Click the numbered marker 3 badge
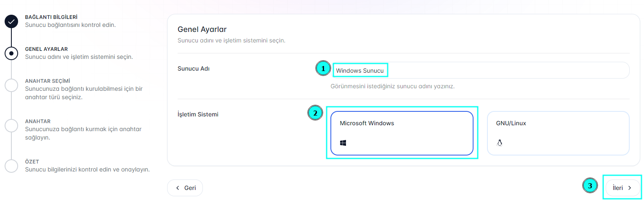 click(590, 185)
